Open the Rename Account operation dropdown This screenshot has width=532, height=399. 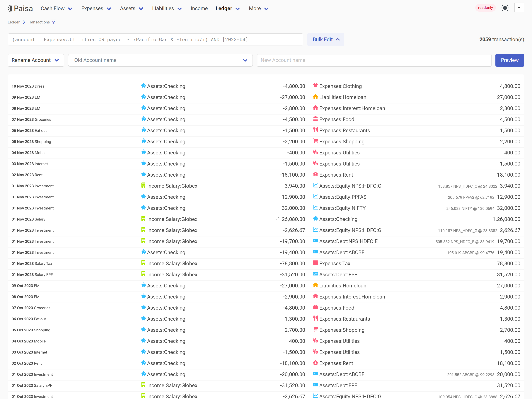pyautogui.click(x=36, y=60)
